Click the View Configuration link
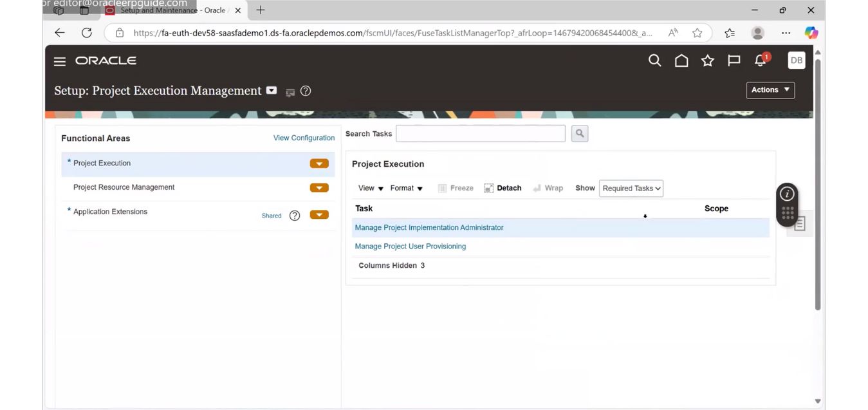Image resolution: width=868 pixels, height=410 pixels. pos(304,138)
